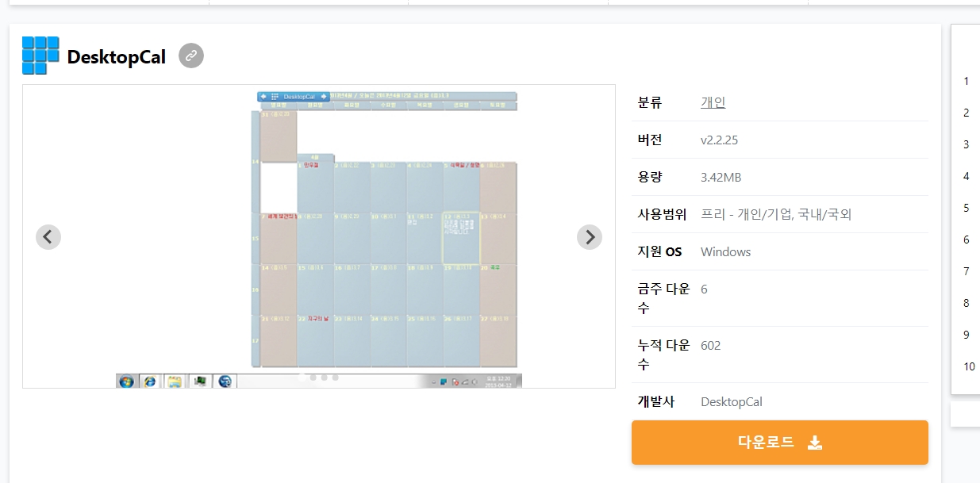Jump to the fourth carousel dot
Screen dimensions: 980x483
[x=336, y=378]
